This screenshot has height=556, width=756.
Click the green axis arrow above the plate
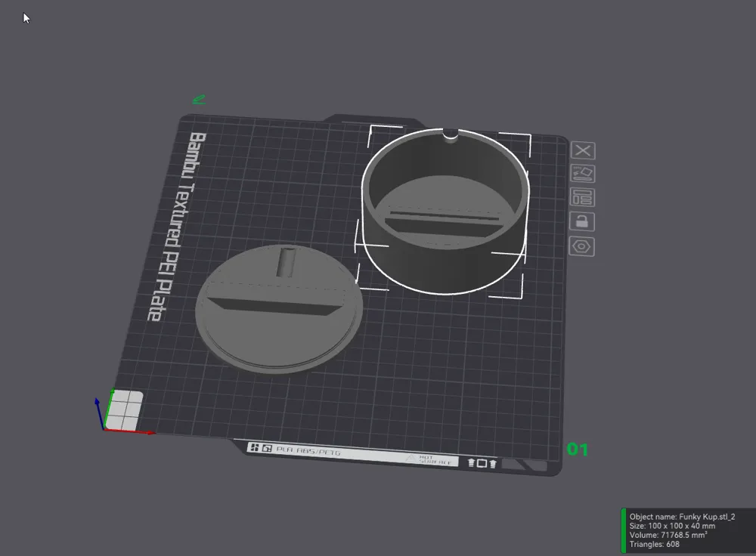200,99
